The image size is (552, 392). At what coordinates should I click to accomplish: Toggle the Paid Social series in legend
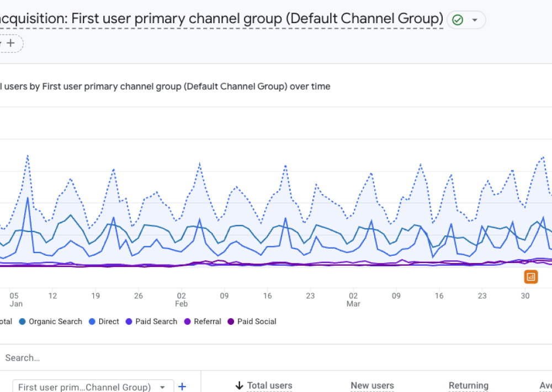coord(252,321)
